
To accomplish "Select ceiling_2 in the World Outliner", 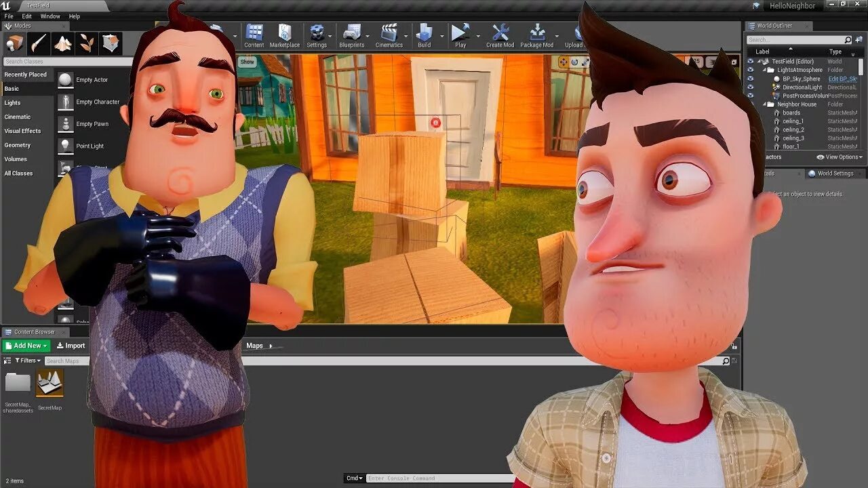I will click(x=793, y=130).
